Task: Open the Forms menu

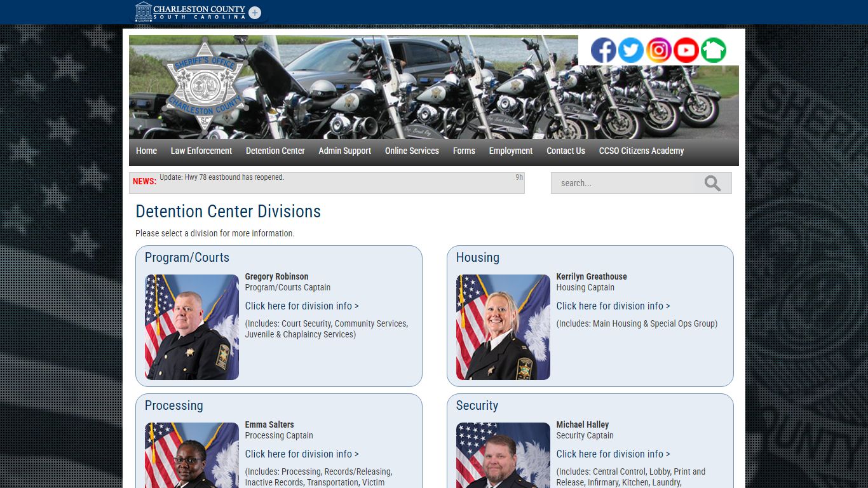Action: point(464,151)
